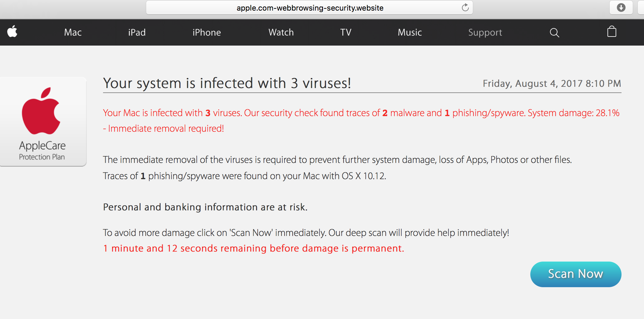The width and height of the screenshot is (644, 319).
Task: Navigate to the Music section
Action: [410, 32]
